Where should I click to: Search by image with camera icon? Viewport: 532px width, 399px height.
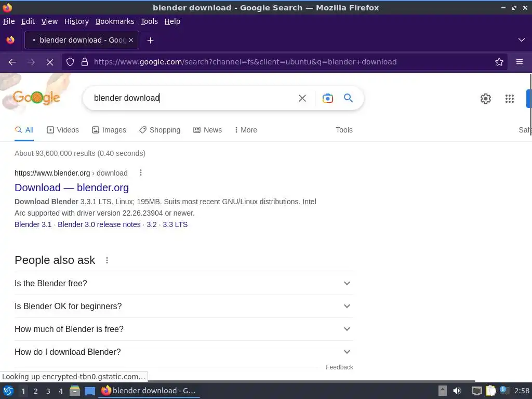[327, 98]
